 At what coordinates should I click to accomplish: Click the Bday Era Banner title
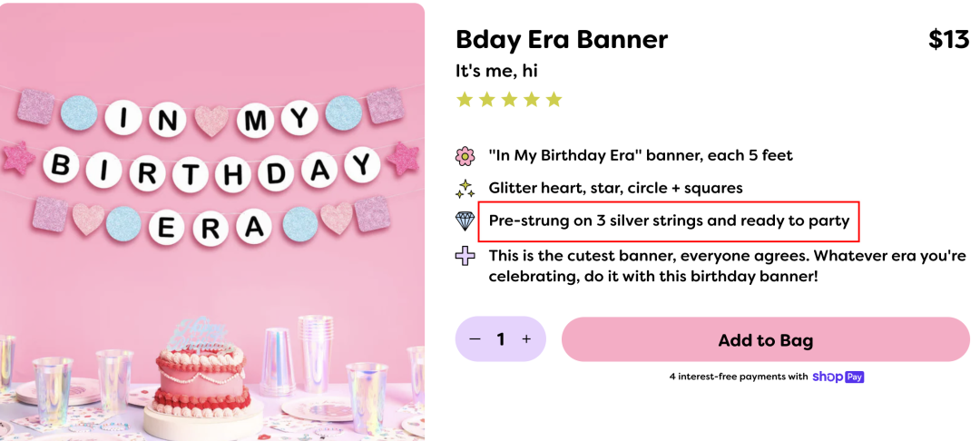coord(562,40)
